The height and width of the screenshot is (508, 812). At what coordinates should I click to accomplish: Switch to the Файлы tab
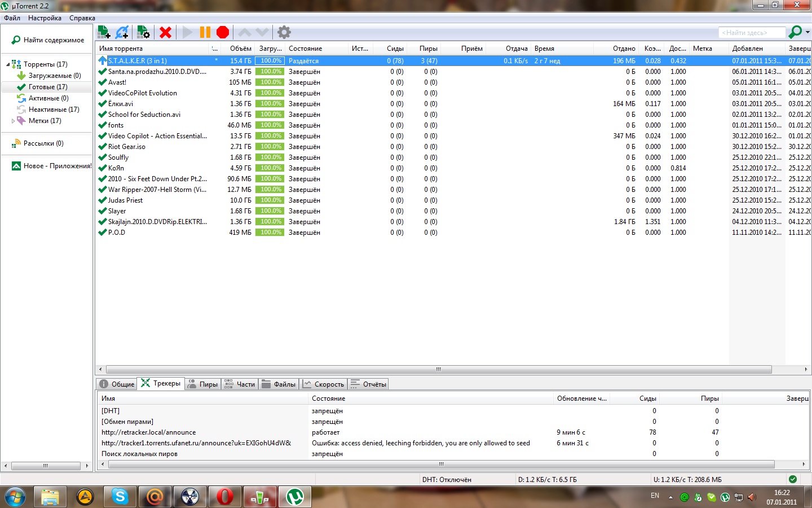[x=279, y=384]
